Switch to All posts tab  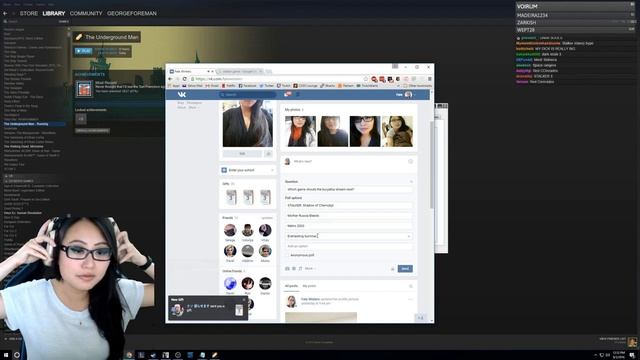(x=291, y=286)
